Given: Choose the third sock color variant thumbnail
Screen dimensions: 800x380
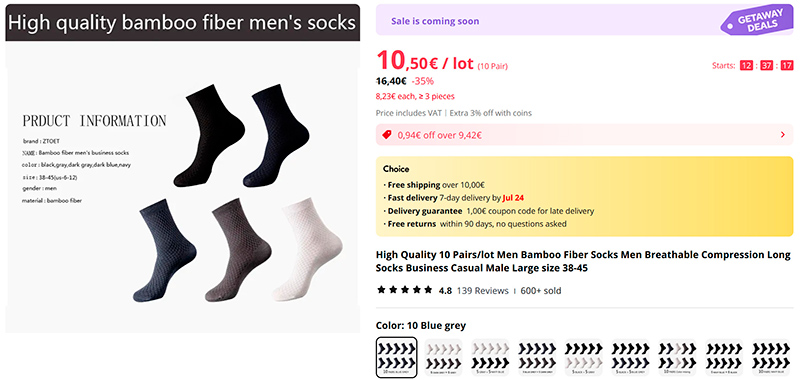Looking at the screenshot, I should click(x=490, y=358).
